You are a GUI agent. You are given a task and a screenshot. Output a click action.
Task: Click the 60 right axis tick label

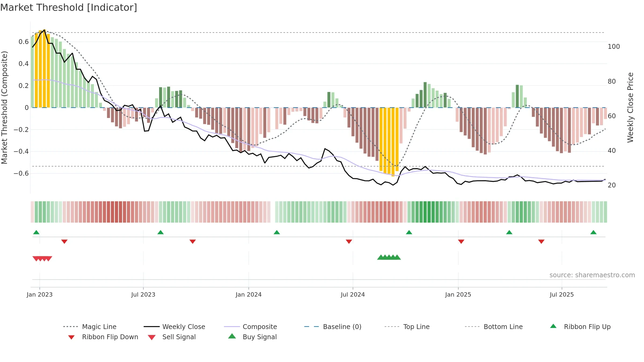click(x=612, y=116)
